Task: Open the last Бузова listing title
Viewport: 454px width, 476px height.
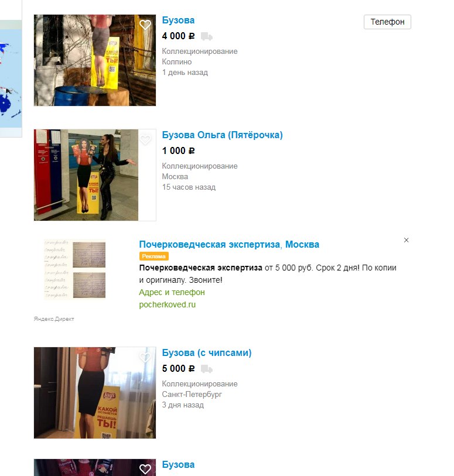Action: click(x=178, y=465)
